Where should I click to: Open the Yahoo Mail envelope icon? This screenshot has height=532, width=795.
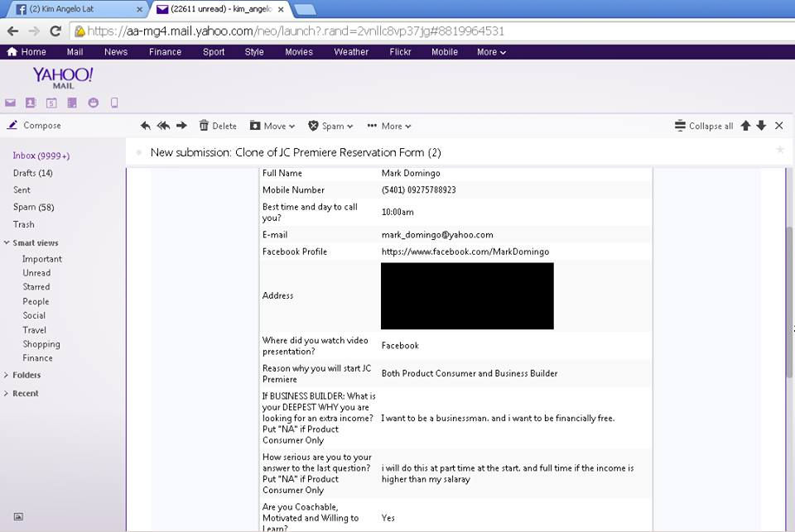pos(10,103)
